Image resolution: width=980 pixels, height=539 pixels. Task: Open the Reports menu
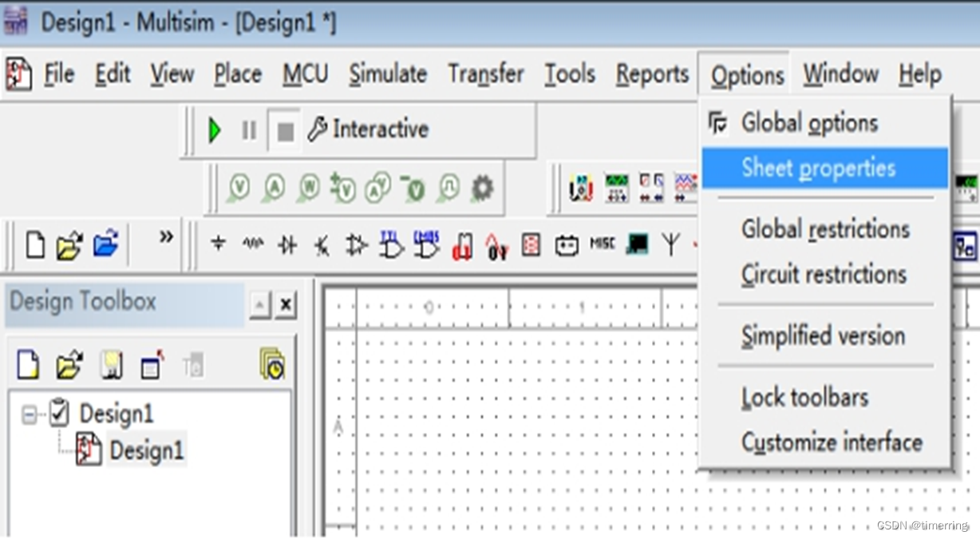tap(652, 74)
